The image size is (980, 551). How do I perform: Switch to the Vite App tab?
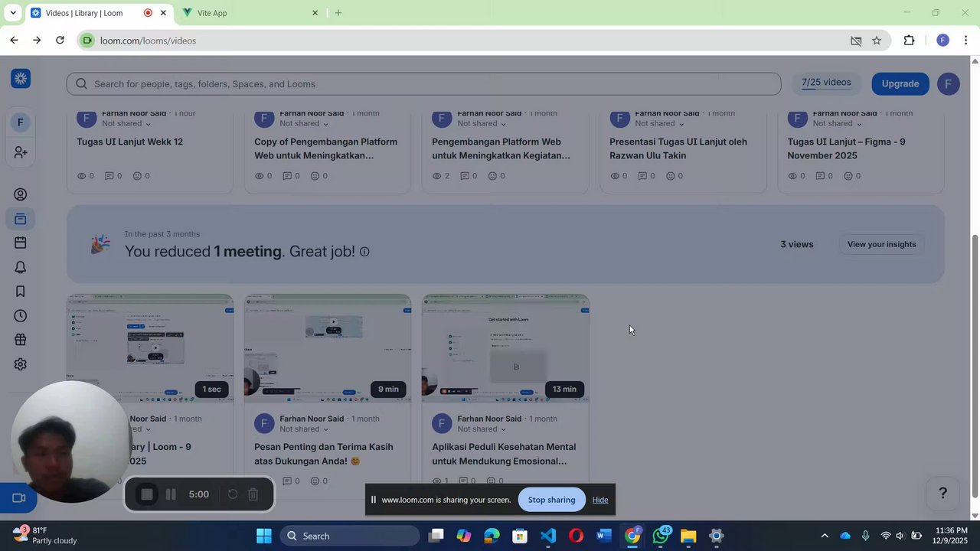(x=250, y=13)
